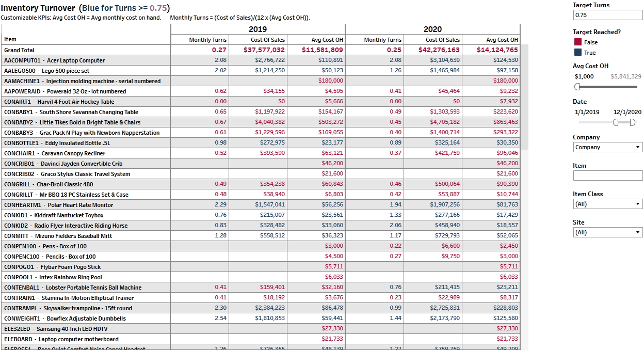Click the CONGRILL Char-Broil Classic 480 item
The image size is (644, 351).
[49, 184]
